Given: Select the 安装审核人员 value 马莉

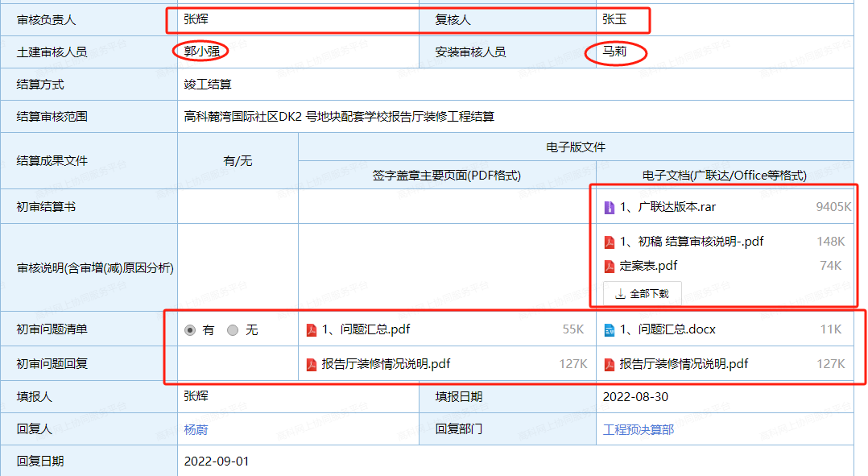Looking at the screenshot, I should point(614,52).
